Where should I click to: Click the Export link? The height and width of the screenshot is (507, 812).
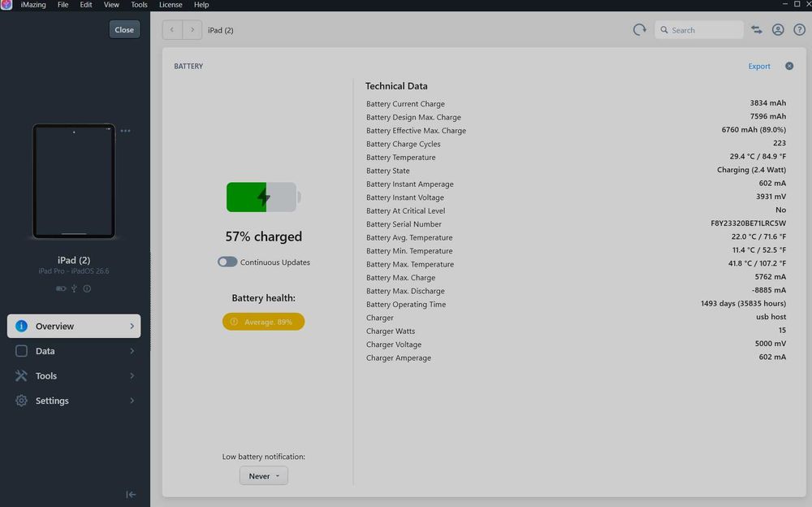click(x=759, y=66)
